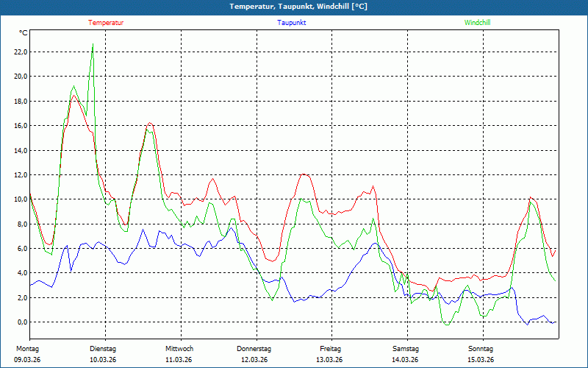
Task: Click the 13.03.26 date label
Action: coord(330,360)
